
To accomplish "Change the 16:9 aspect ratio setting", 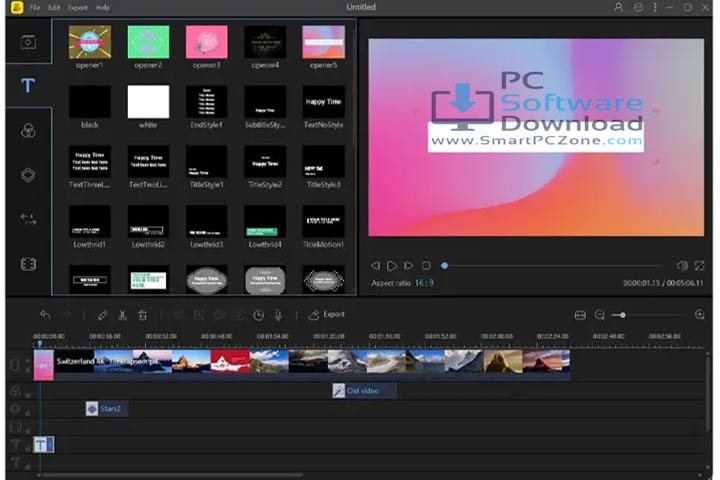I will pyautogui.click(x=424, y=283).
